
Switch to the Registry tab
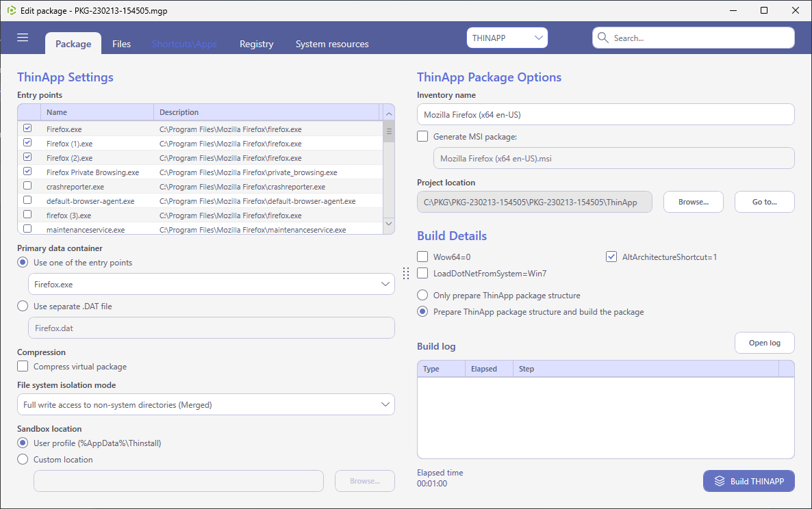(x=256, y=44)
